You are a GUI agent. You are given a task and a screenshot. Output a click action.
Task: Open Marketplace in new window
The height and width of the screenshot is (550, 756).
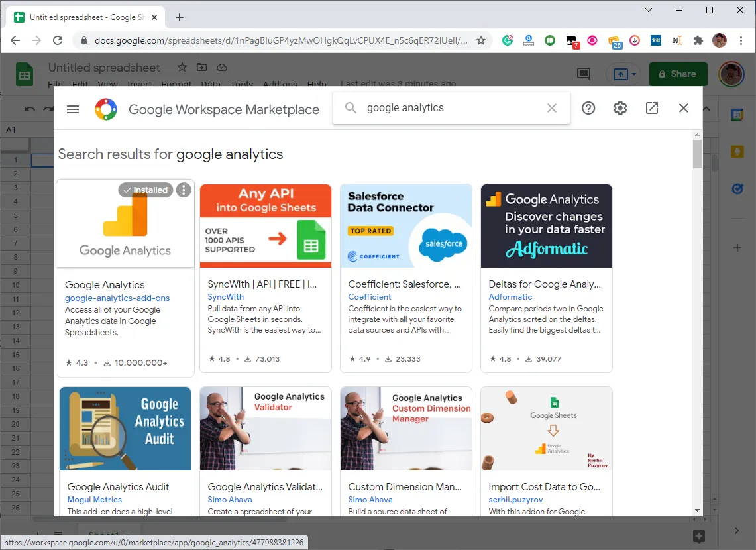(652, 108)
